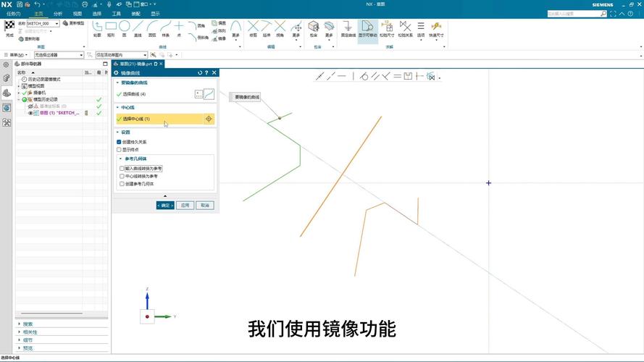Open the selection scope dropdown (仅在活动草图内)
Screen dimensions: 644x362
[145, 55]
